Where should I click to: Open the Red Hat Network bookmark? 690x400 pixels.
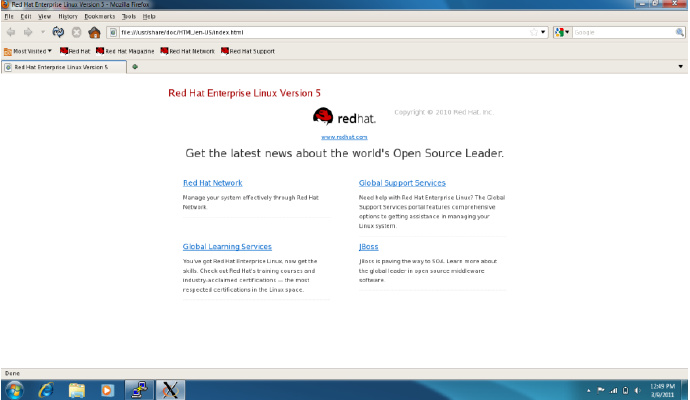pos(187,51)
